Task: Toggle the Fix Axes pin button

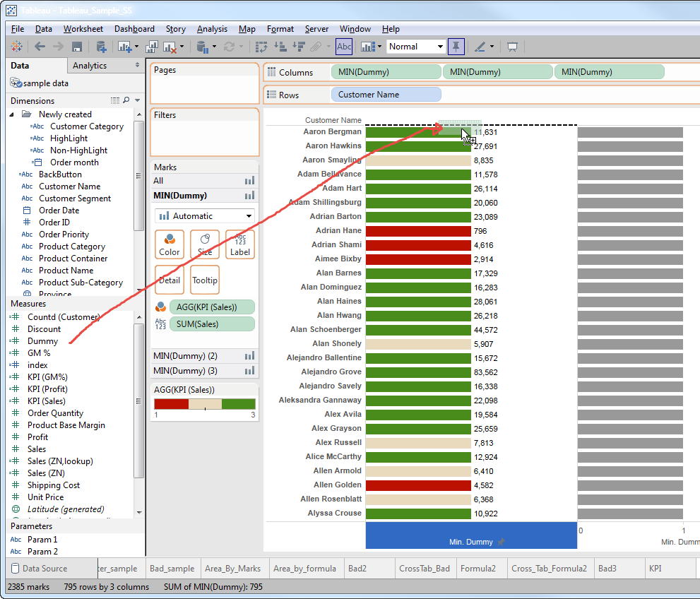Action: (x=456, y=47)
